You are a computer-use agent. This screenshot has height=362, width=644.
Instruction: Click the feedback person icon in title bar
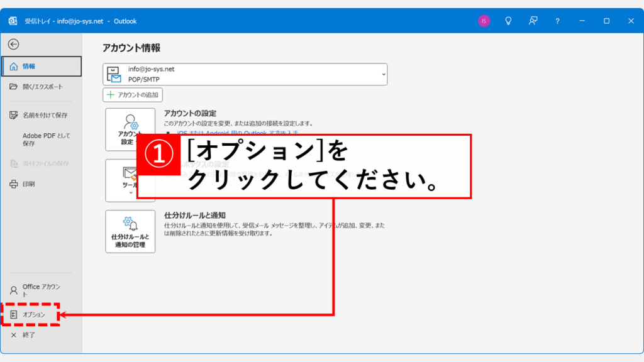tap(533, 21)
